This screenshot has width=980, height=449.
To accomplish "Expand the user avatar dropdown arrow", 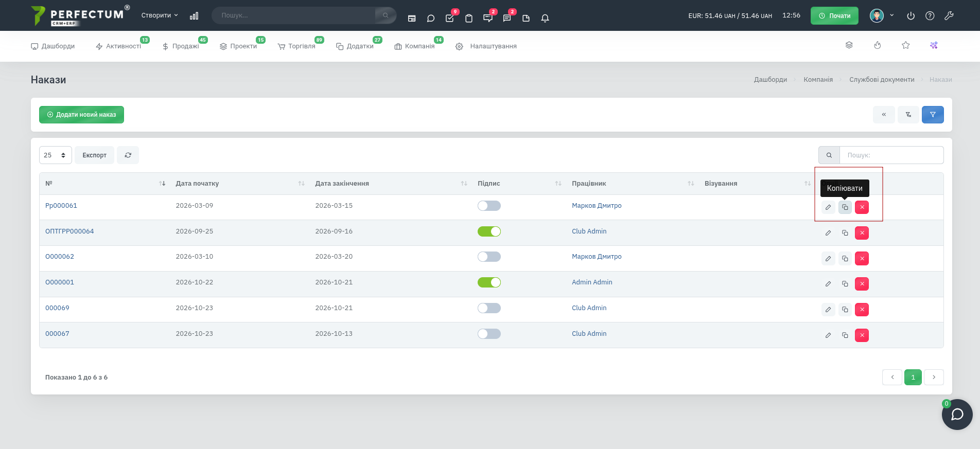I will (x=892, y=15).
